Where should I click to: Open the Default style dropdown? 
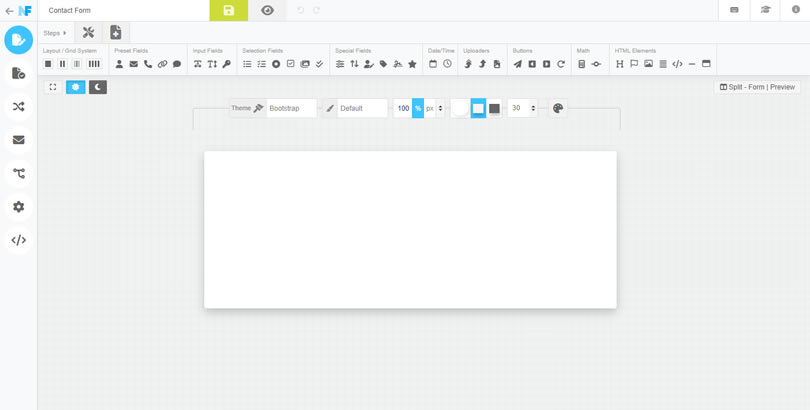tap(362, 108)
